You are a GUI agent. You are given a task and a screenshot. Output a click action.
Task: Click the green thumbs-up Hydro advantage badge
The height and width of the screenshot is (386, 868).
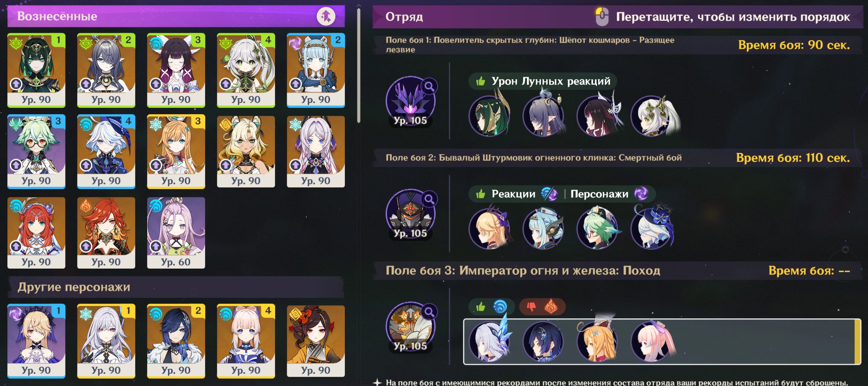point(491,307)
